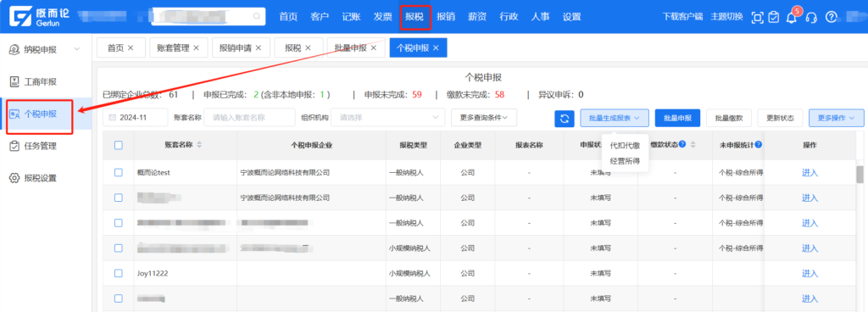Open the 记账 top navigation menu
Screen dimensions: 868x312
351,17
